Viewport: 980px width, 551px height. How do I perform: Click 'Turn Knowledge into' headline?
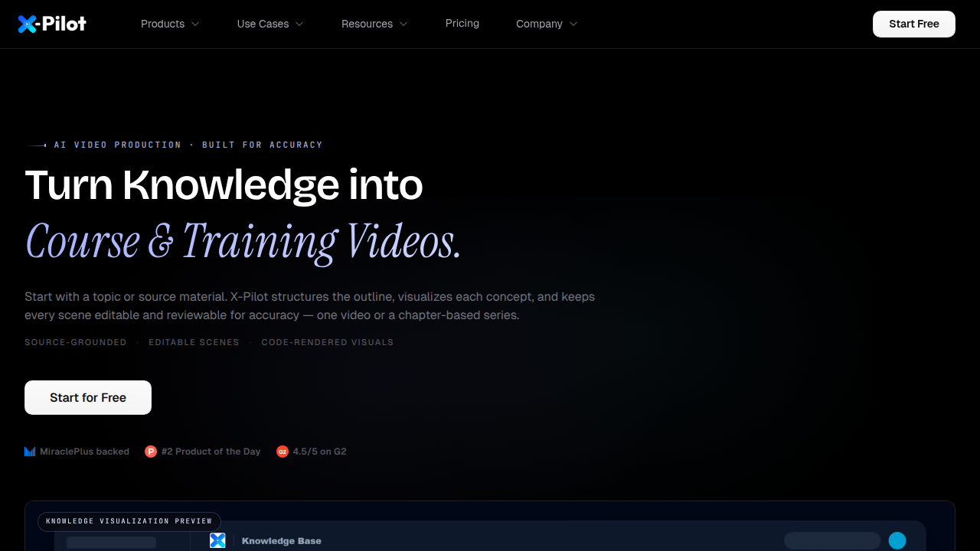224,185
